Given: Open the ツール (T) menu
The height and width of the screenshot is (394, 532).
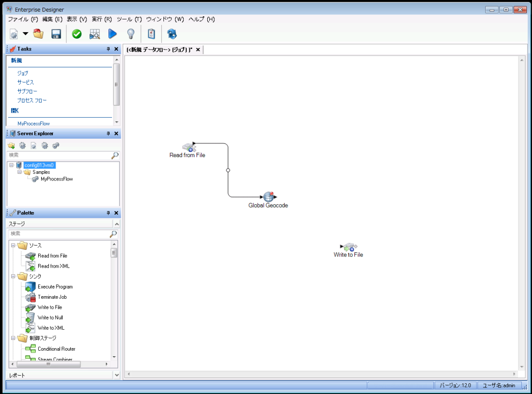Looking at the screenshot, I should (129, 19).
